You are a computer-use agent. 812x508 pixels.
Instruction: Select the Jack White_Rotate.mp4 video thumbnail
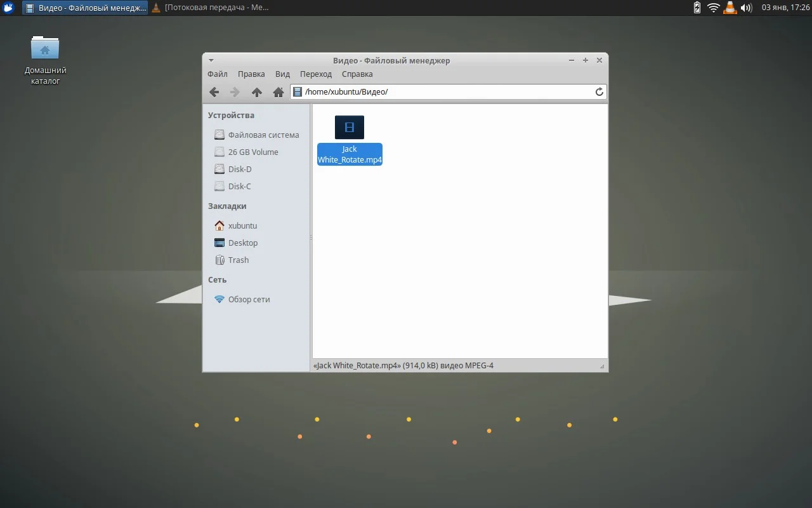click(x=350, y=127)
